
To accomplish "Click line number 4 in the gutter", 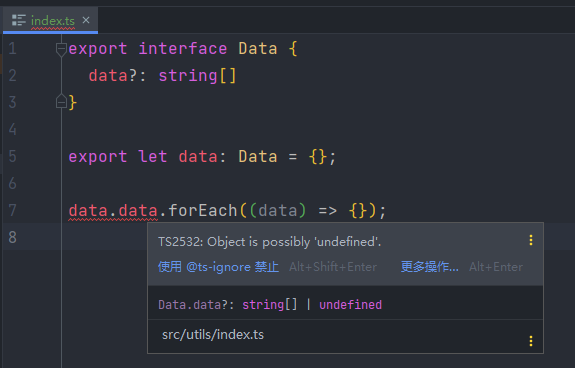I will (12, 129).
